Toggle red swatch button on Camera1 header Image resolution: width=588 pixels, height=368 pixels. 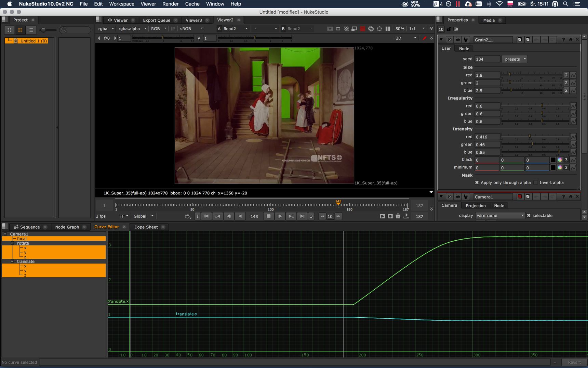(520, 197)
